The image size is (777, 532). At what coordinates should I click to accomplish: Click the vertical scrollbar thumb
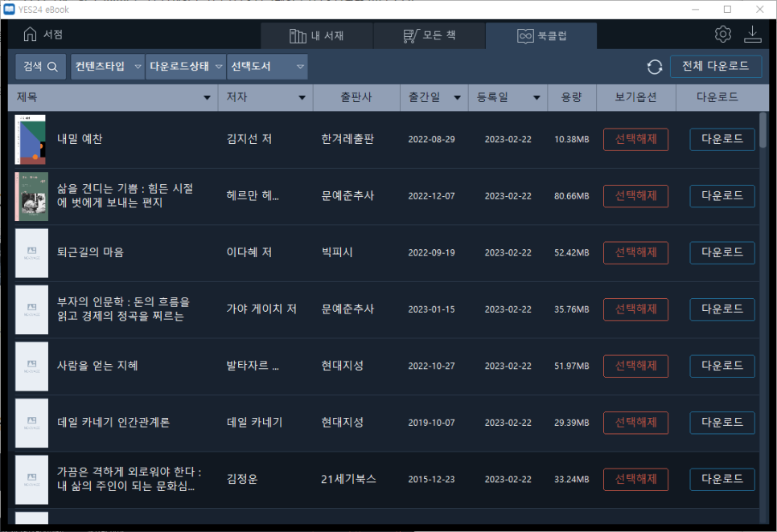(x=763, y=131)
